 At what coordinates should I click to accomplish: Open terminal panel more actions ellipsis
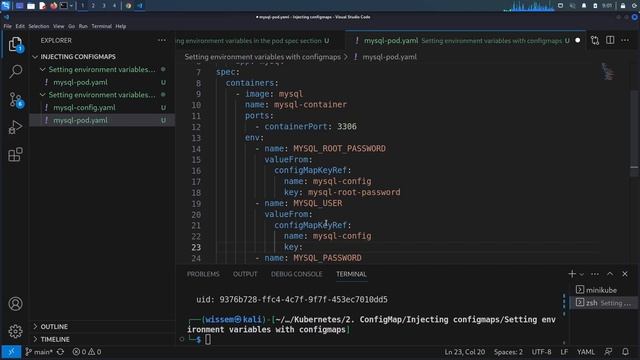click(x=595, y=274)
